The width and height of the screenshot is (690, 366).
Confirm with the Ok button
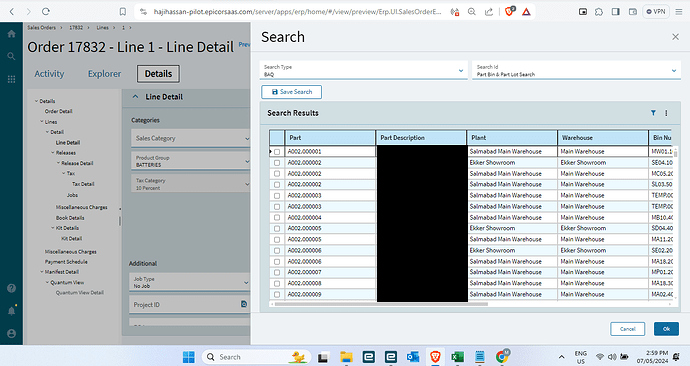pyautogui.click(x=666, y=329)
